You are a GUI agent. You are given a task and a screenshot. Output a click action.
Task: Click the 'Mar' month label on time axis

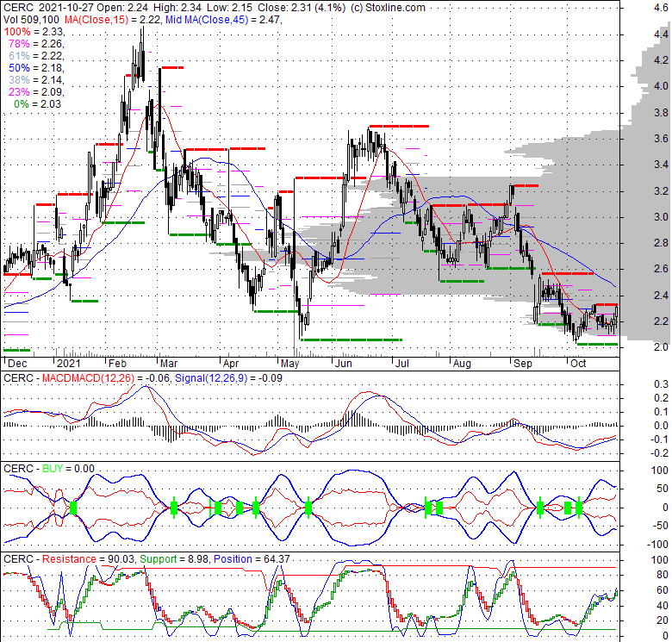pyautogui.click(x=169, y=364)
